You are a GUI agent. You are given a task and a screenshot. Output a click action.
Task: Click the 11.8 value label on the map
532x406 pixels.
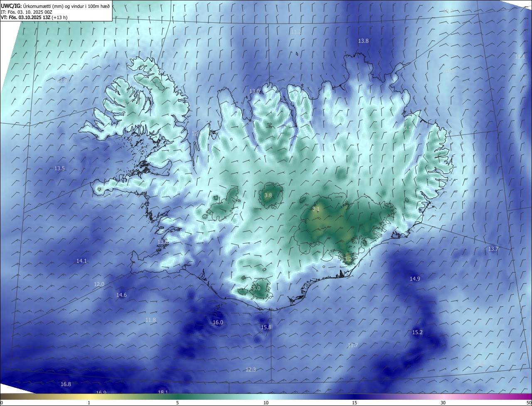click(150, 320)
